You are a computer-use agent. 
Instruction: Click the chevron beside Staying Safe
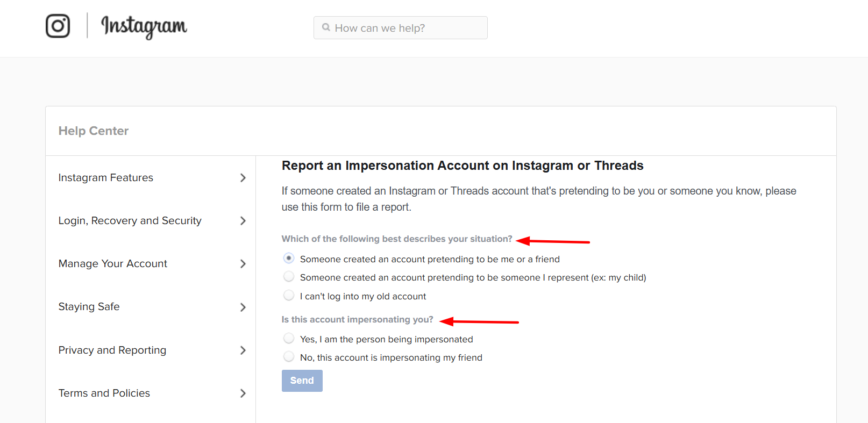tap(243, 307)
